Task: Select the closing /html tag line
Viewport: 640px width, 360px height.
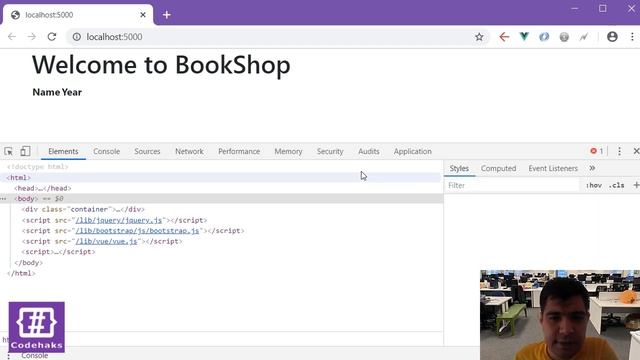Action: coord(21,273)
